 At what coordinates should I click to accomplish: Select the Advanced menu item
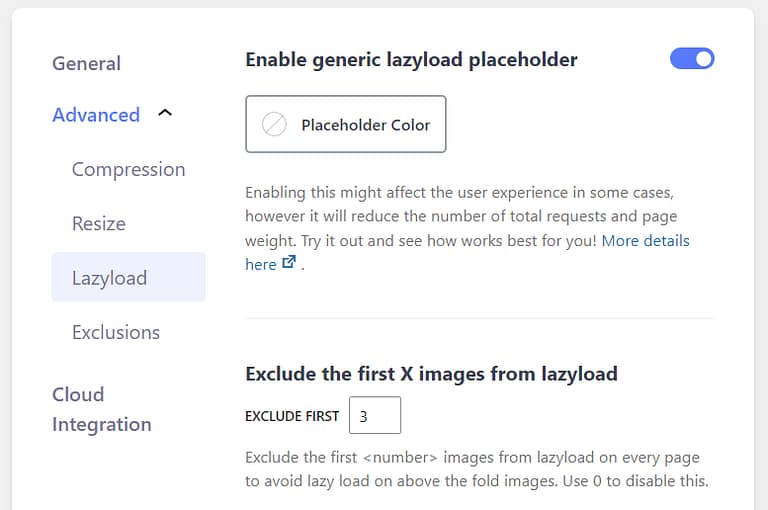coord(96,115)
